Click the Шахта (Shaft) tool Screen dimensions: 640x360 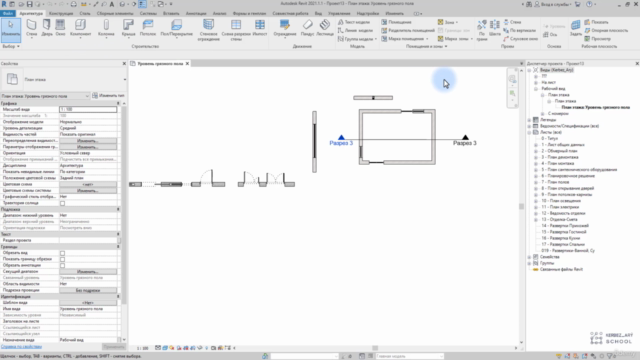495,28
